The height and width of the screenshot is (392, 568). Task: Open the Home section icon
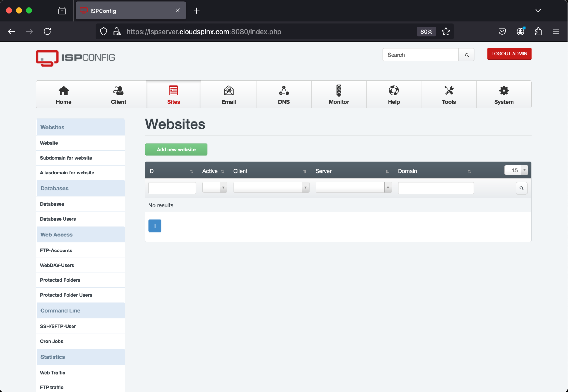63,91
